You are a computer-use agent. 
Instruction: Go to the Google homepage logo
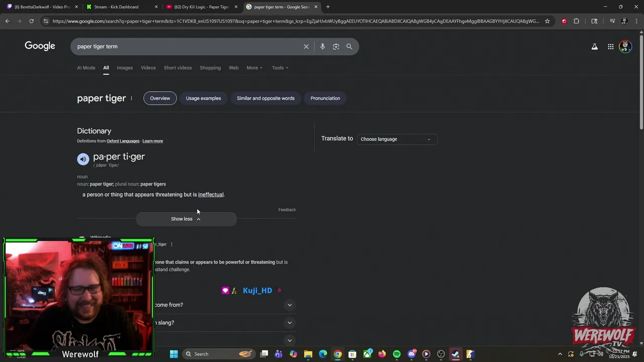point(40,46)
